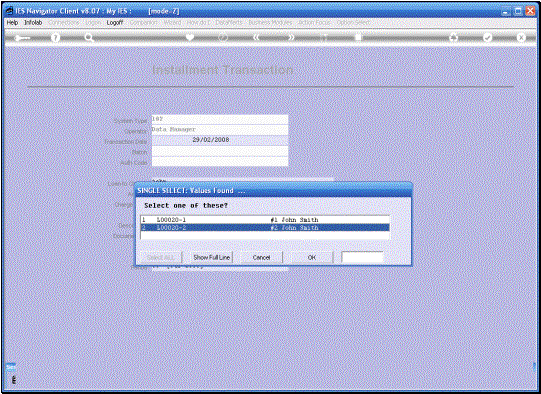Click the key icon in the toolbar
This screenshot has height=394, width=541.
point(22,38)
